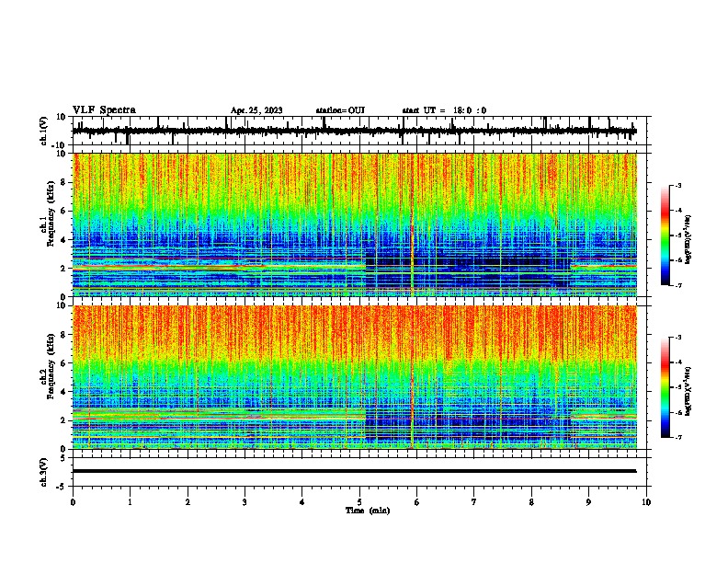Click the ch.2 spectrogram color scale bar
Viewport: 728px width, 563px height.
pyautogui.click(x=665, y=387)
